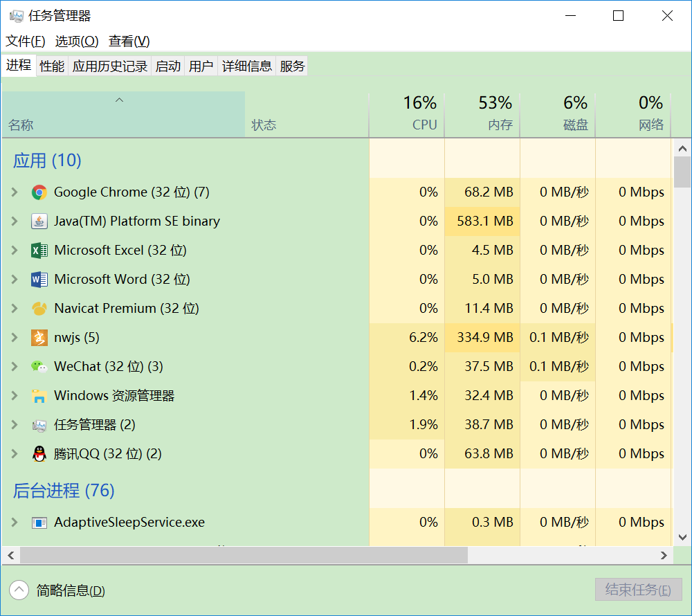Click the 任务管理器 (2) row icon
This screenshot has height=616, width=692.
tap(39, 425)
